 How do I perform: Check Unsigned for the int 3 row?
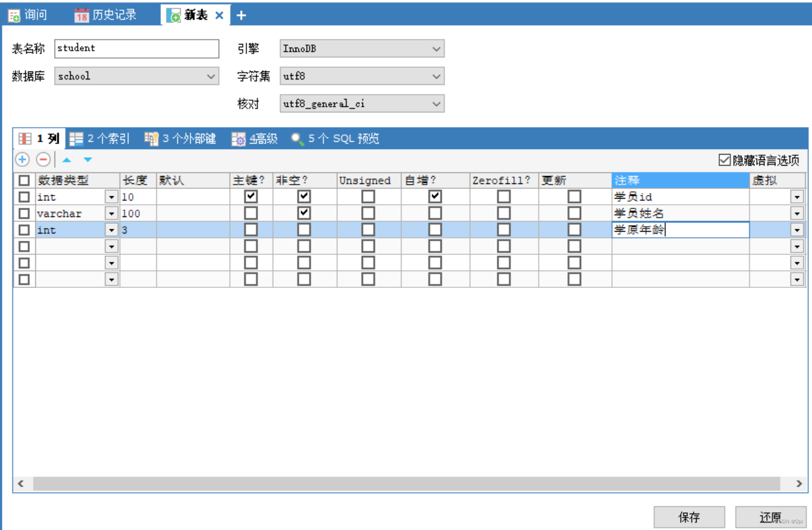pos(368,229)
